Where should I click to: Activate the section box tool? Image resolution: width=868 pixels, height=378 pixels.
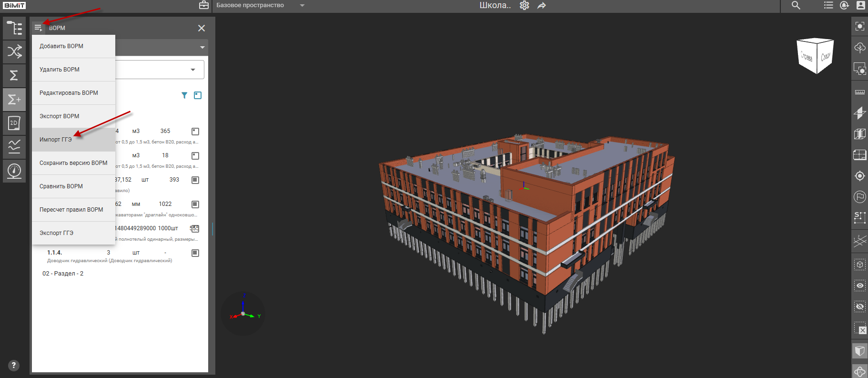pyautogui.click(x=860, y=134)
